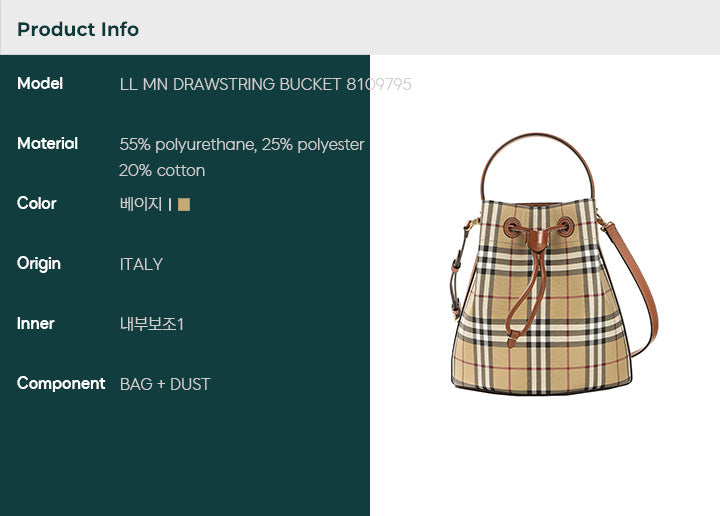Click model name LL MN DRAWSTRING BUCKET 8109795
The width and height of the screenshot is (720, 516).
(265, 84)
